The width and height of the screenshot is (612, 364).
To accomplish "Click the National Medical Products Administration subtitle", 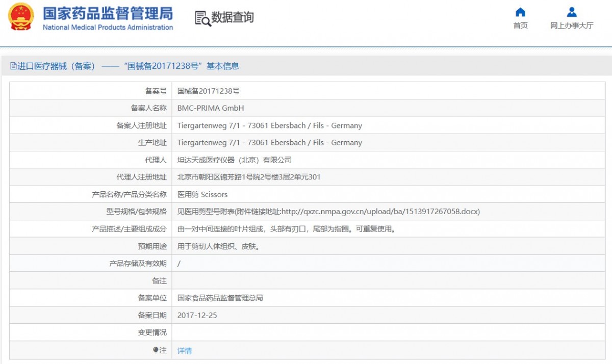I will pyautogui.click(x=108, y=28).
